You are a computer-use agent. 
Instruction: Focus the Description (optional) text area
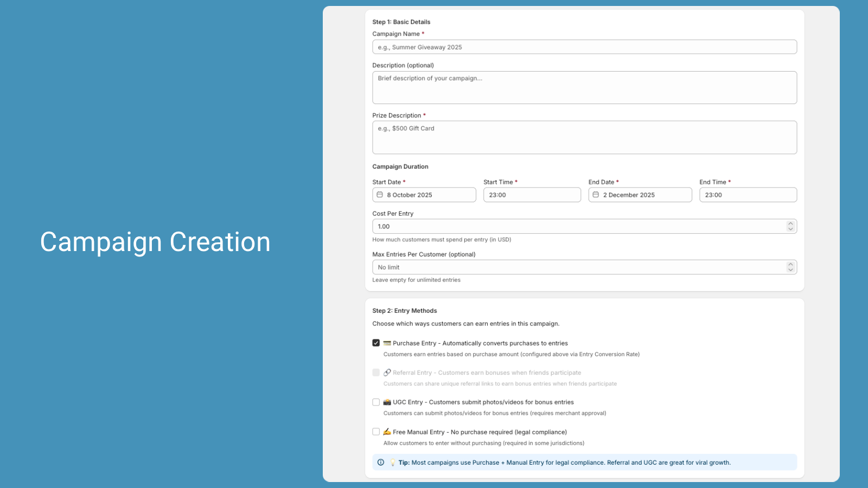click(584, 87)
